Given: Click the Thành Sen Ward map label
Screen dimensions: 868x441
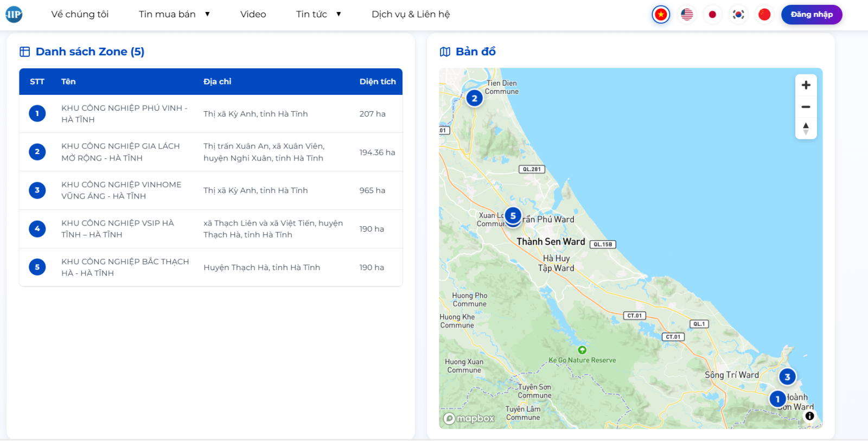Looking at the screenshot, I should [x=551, y=242].
